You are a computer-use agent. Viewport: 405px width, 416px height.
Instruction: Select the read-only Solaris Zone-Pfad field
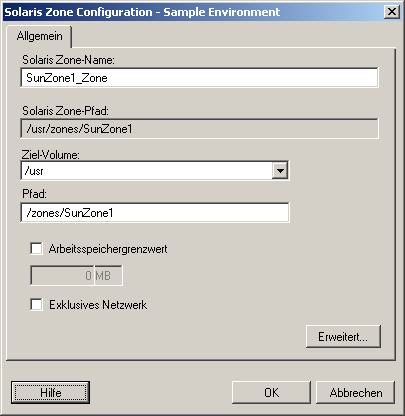[x=199, y=129]
